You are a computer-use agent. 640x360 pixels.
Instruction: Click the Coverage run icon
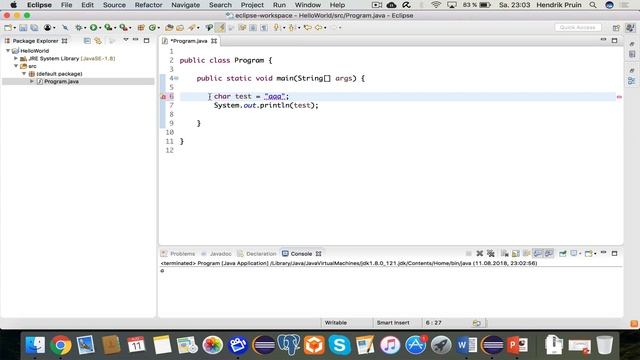[x=108, y=27]
